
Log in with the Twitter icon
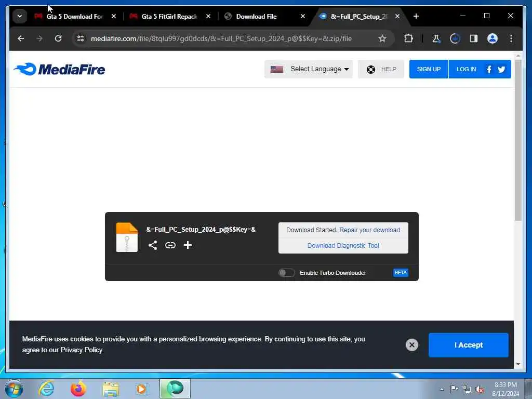click(x=501, y=70)
